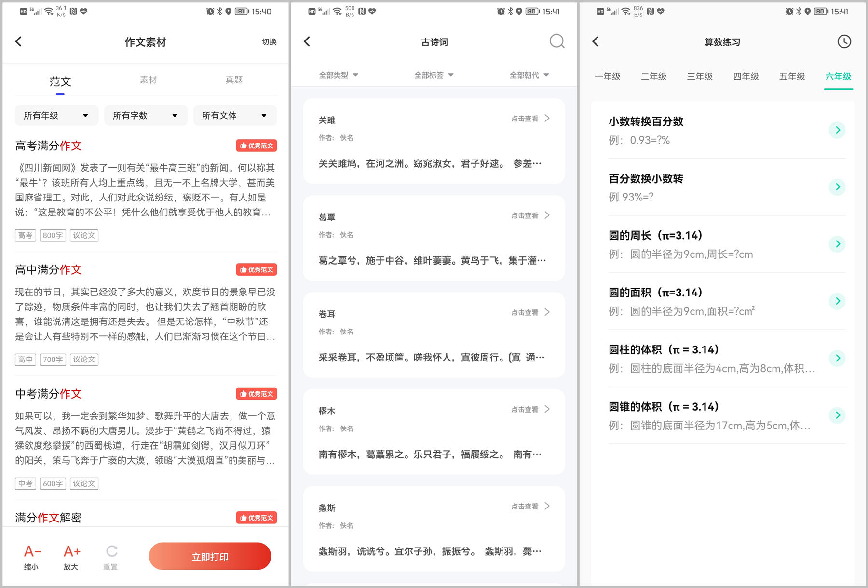Image resolution: width=868 pixels, height=588 pixels.
Task: Switch to 真题 tab
Action: [x=234, y=80]
